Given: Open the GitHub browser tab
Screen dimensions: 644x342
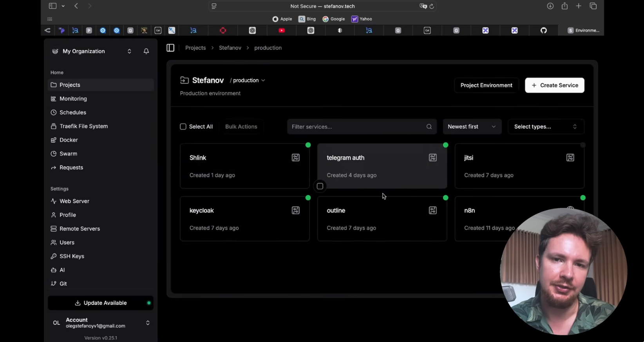Looking at the screenshot, I should 544,31.
